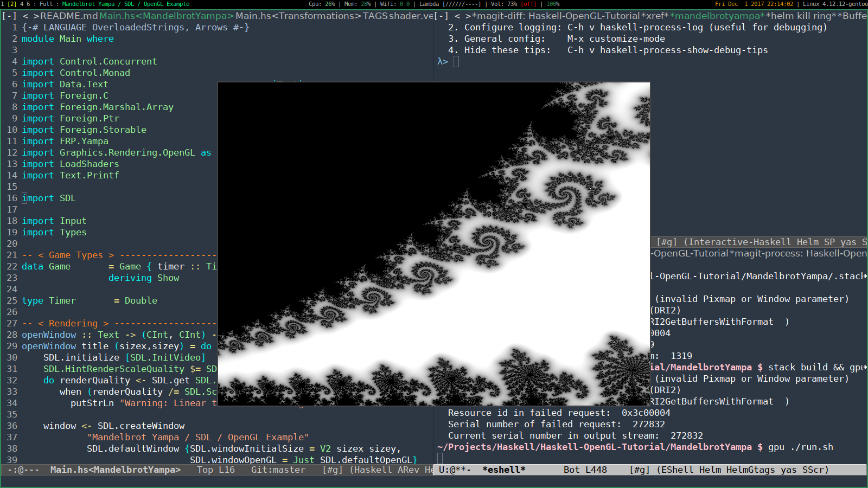The image size is (868, 488).
Task: Click the 'import Control.Concurrent' line
Action: click(x=90, y=62)
